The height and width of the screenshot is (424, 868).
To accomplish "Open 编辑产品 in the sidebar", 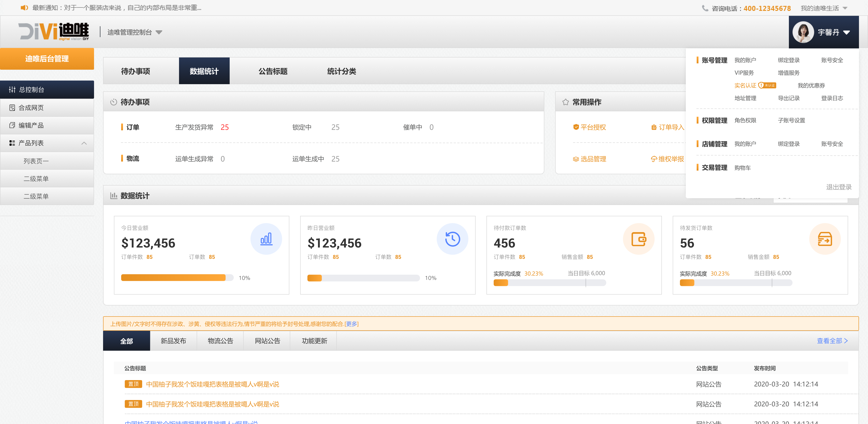I will pyautogui.click(x=31, y=125).
